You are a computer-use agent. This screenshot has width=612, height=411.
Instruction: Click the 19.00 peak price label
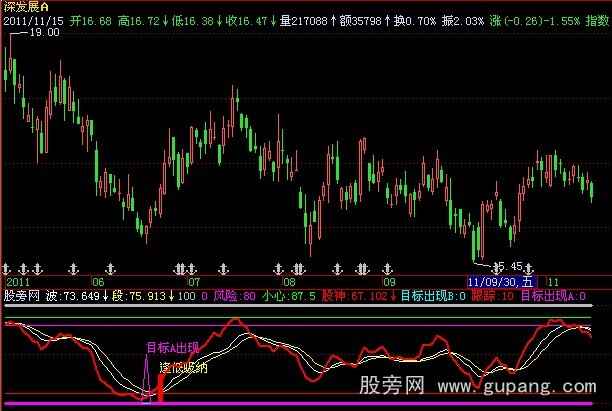(x=44, y=32)
